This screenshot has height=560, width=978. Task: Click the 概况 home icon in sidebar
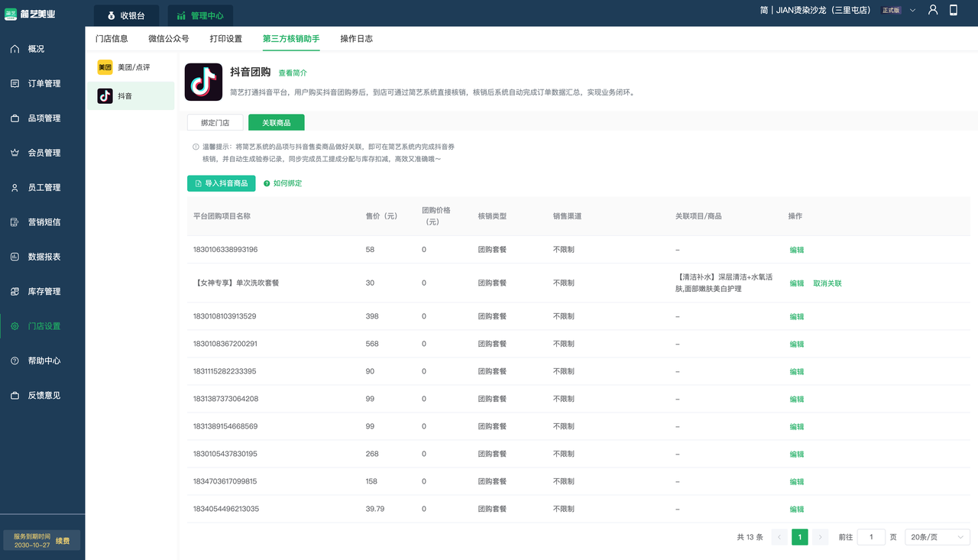point(15,49)
